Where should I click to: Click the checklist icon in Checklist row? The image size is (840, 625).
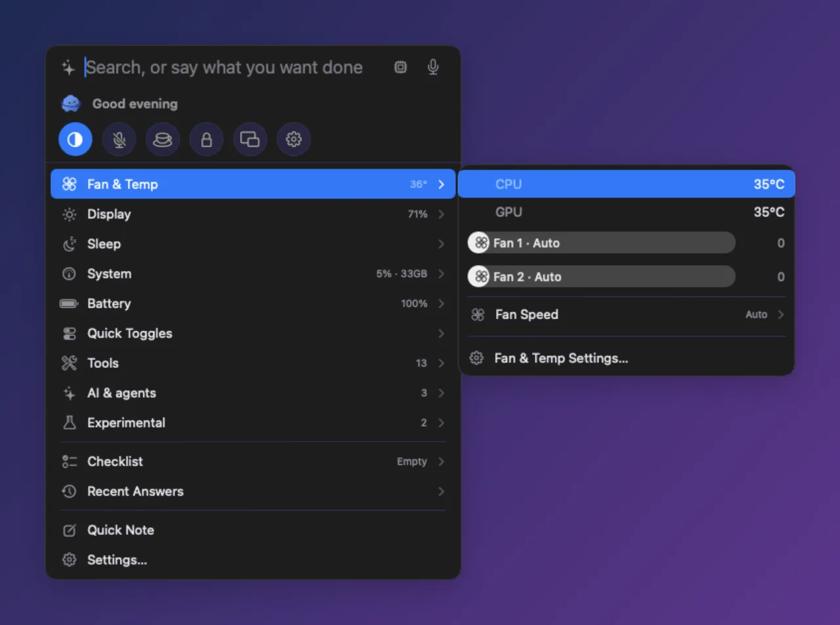pyautogui.click(x=70, y=462)
